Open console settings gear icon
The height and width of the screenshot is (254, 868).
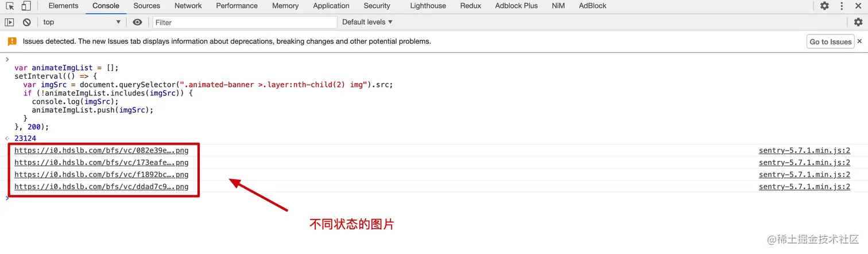[858, 22]
